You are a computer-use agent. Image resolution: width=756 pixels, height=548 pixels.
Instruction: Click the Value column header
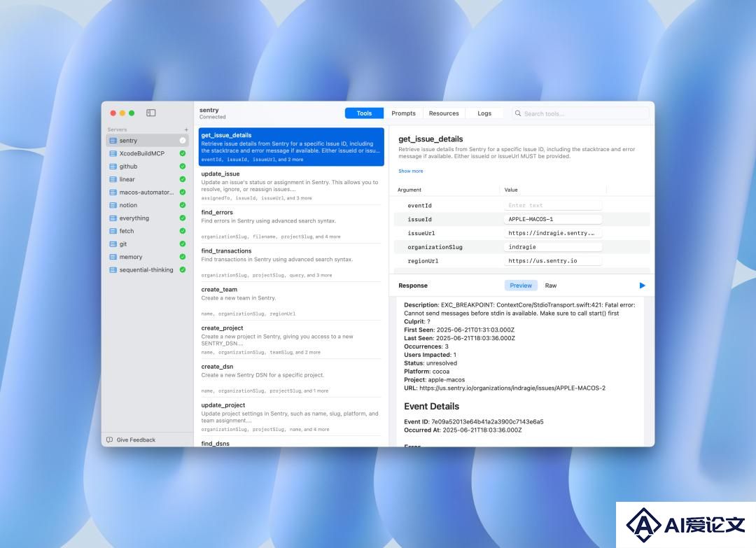(x=511, y=190)
